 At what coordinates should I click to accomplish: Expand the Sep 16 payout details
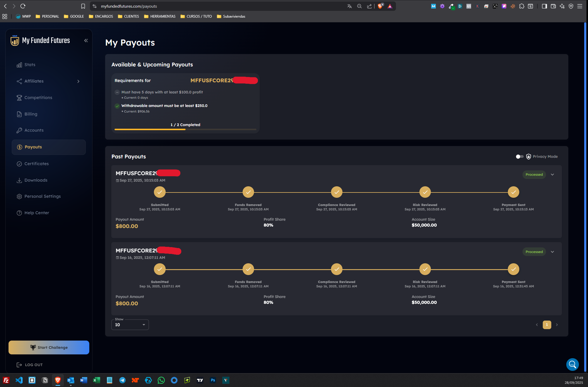point(552,252)
